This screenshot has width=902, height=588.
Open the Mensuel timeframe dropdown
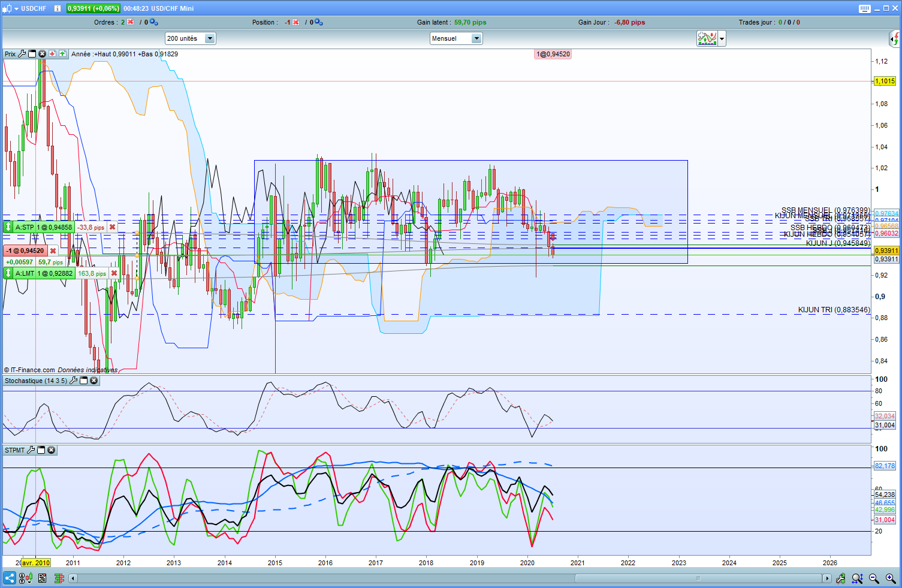coord(476,38)
